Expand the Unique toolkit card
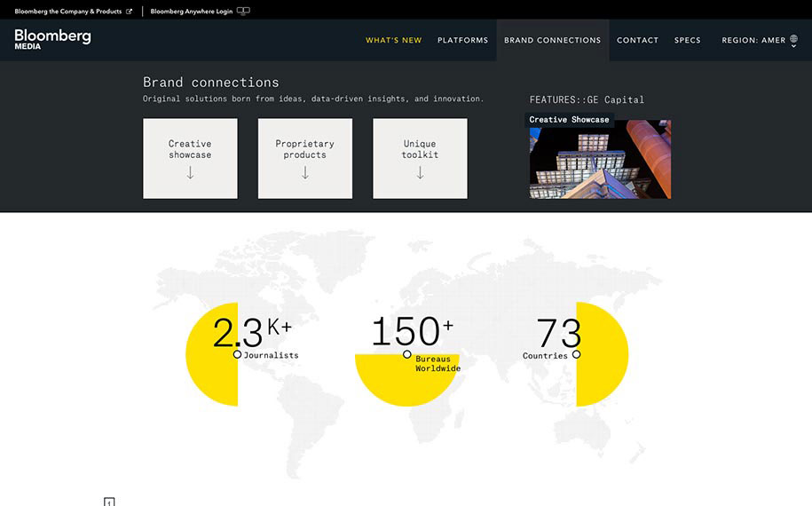 pyautogui.click(x=420, y=158)
